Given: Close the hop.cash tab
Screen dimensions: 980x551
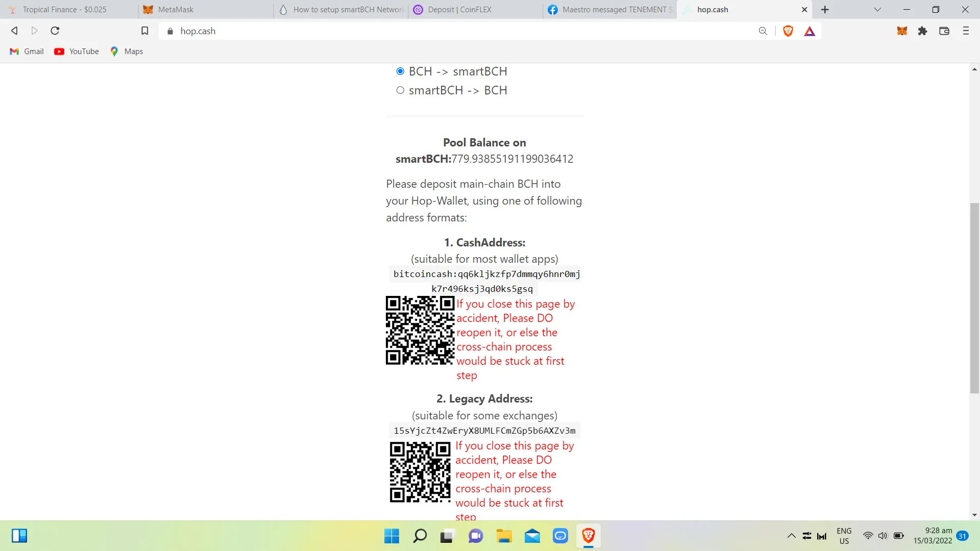Looking at the screenshot, I should pyautogui.click(x=804, y=9).
